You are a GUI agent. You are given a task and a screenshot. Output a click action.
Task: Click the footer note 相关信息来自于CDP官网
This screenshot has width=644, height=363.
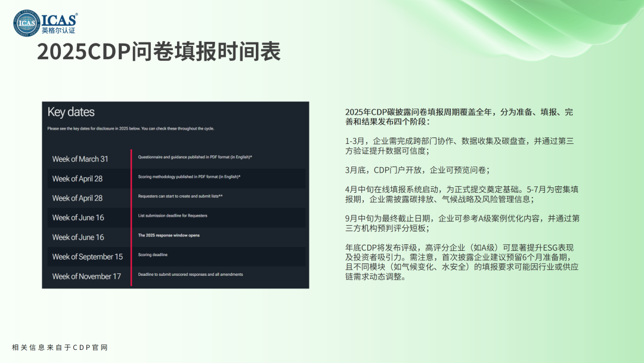coord(60,347)
